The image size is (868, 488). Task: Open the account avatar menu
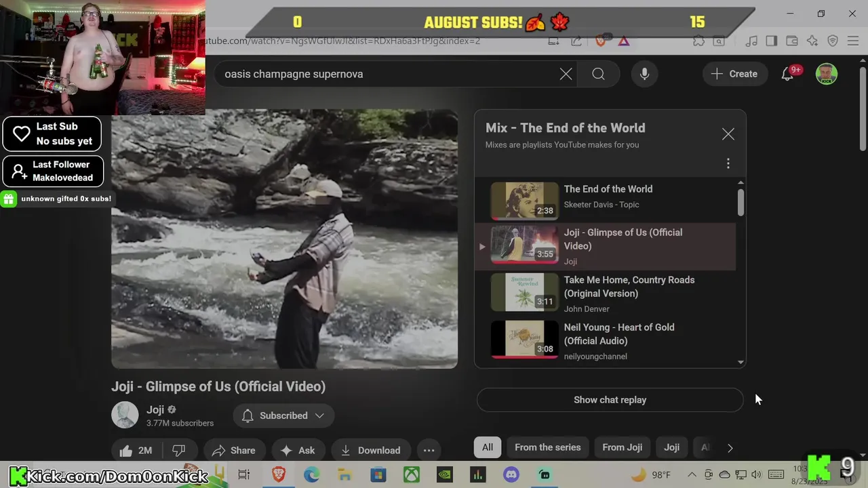826,74
